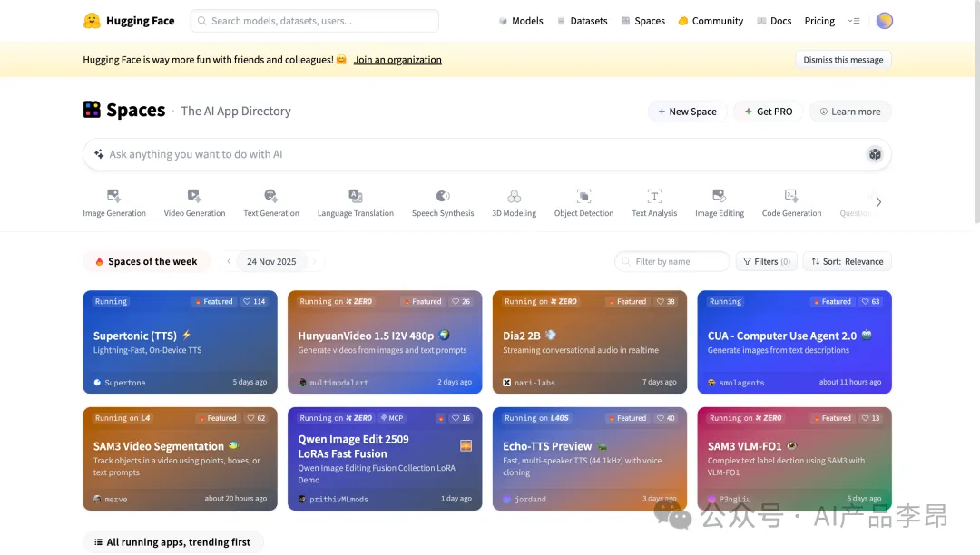Click the Hugging Face logo icon
The height and width of the screenshot is (555, 980).
pyautogui.click(x=92, y=21)
